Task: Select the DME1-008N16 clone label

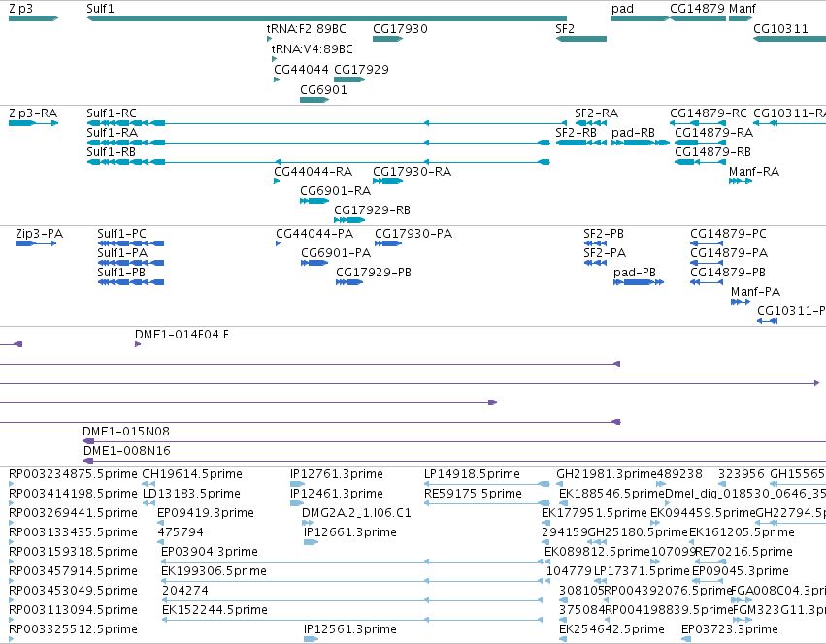Action: [x=127, y=451]
